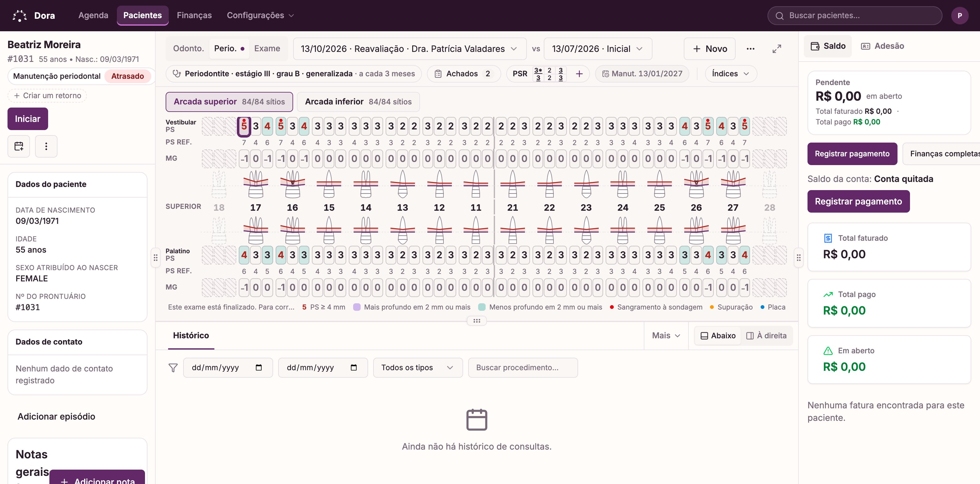This screenshot has height=484, width=980.
Task: Select Arcada inferior view
Action: (x=358, y=102)
